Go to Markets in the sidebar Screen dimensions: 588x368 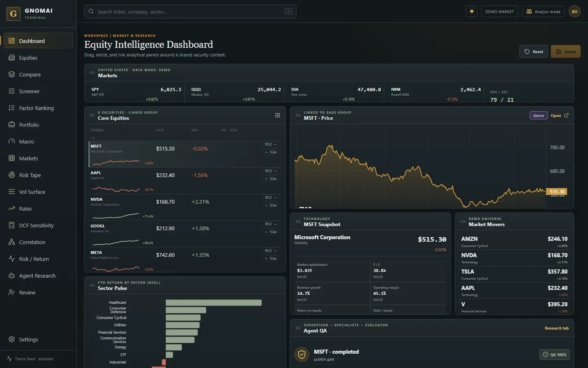click(x=38, y=158)
